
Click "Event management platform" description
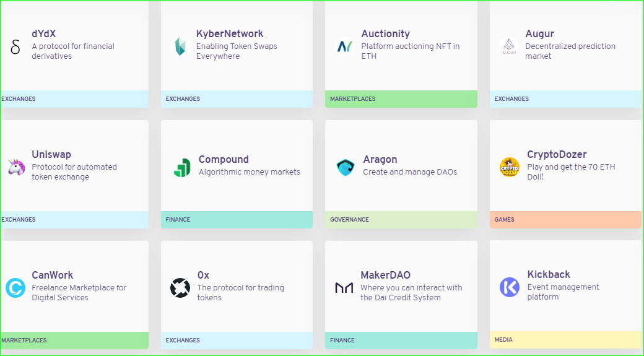[x=563, y=292]
